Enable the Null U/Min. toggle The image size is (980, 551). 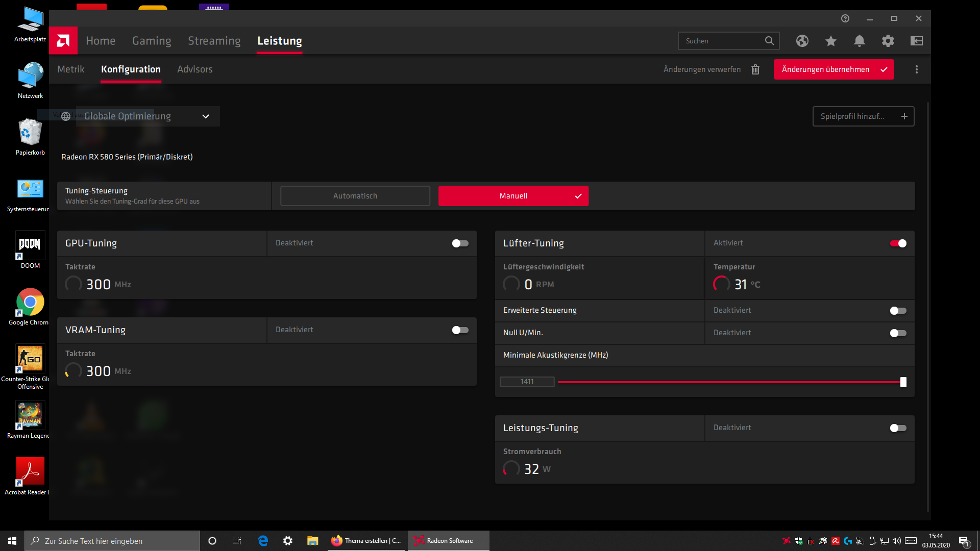click(898, 333)
